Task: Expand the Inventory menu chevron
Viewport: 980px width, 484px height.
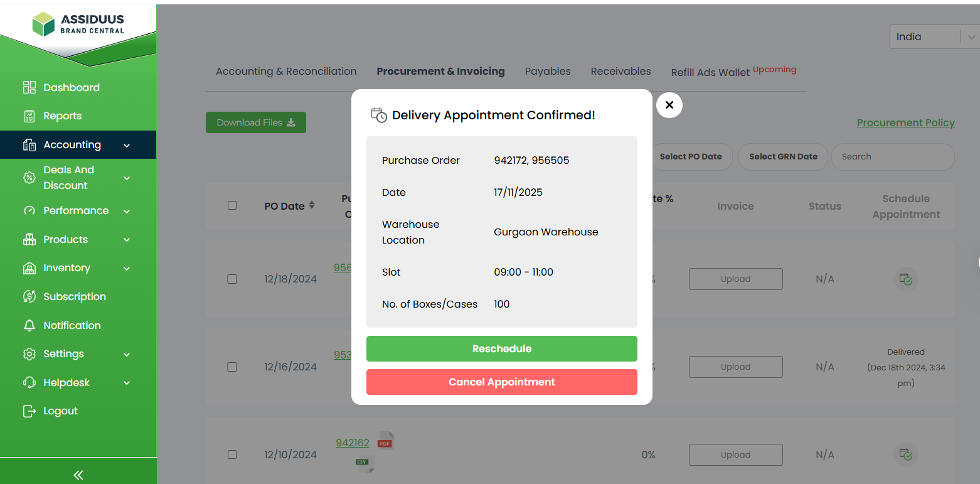Action: coord(127,269)
